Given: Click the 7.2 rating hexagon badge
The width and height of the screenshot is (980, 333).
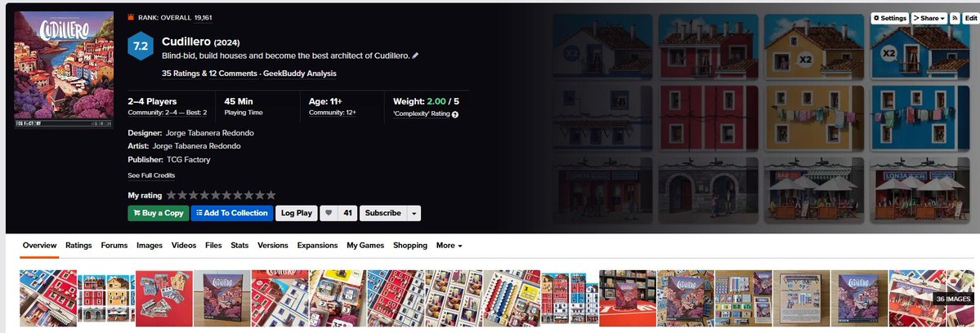Looking at the screenshot, I should click(x=141, y=47).
